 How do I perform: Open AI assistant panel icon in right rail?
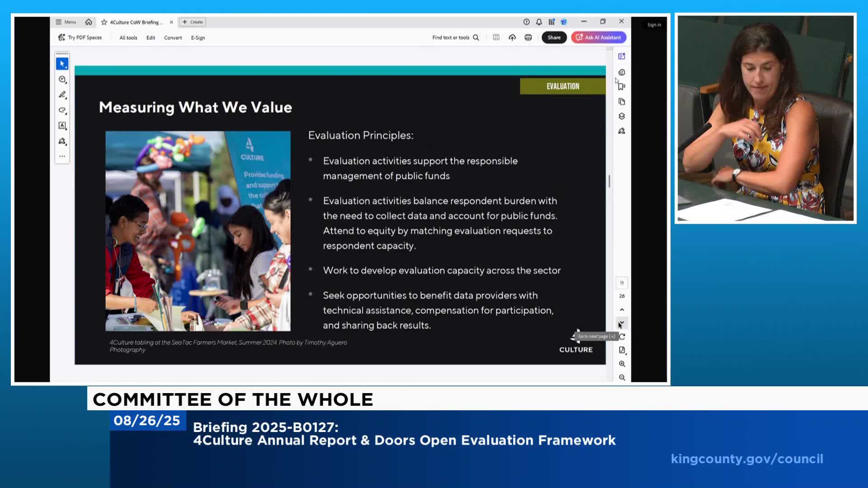(622, 56)
